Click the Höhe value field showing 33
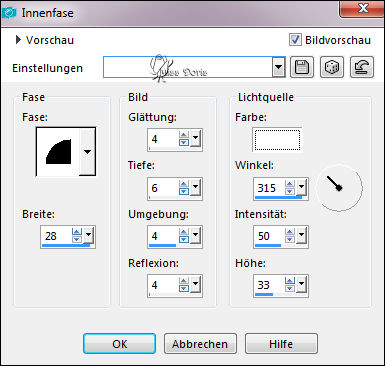The height and width of the screenshot is (366, 385). [x=269, y=285]
